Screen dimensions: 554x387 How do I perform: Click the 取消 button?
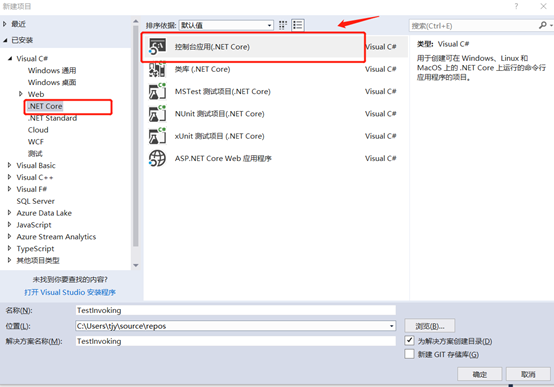point(528,374)
